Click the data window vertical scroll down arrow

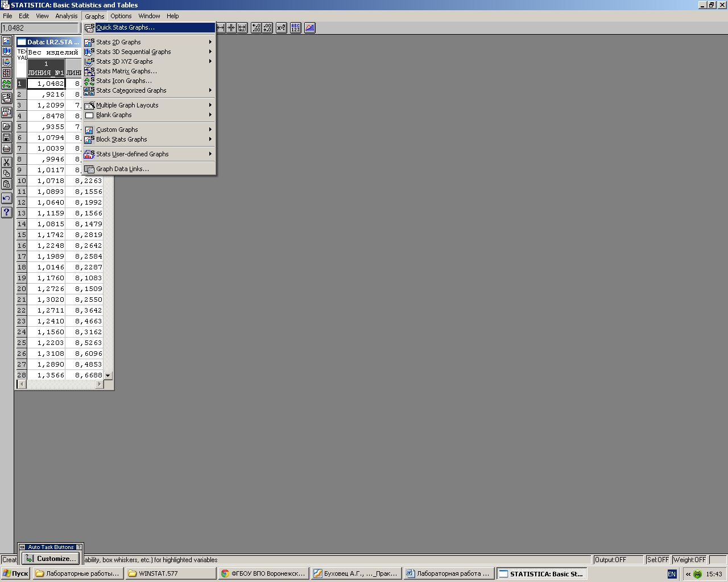tap(108, 376)
